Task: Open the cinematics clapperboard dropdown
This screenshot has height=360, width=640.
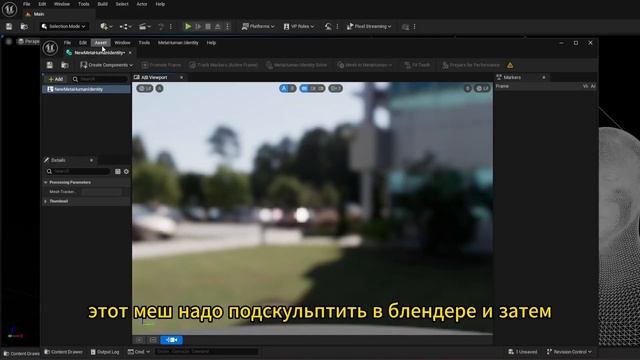Action: [x=144, y=27]
